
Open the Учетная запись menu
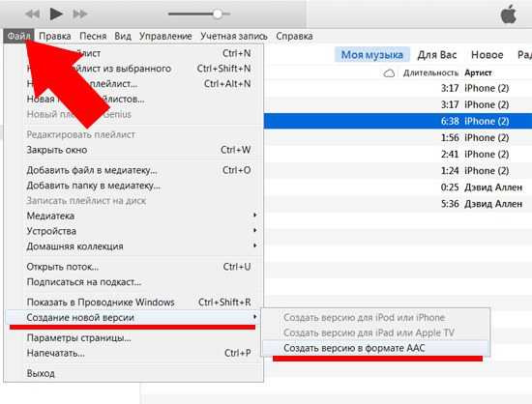click(234, 36)
